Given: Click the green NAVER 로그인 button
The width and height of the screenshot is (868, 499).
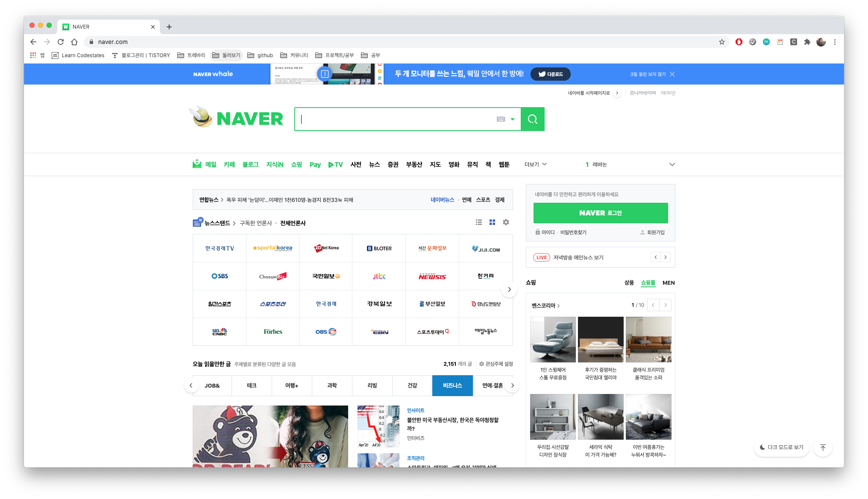Looking at the screenshot, I should [600, 213].
